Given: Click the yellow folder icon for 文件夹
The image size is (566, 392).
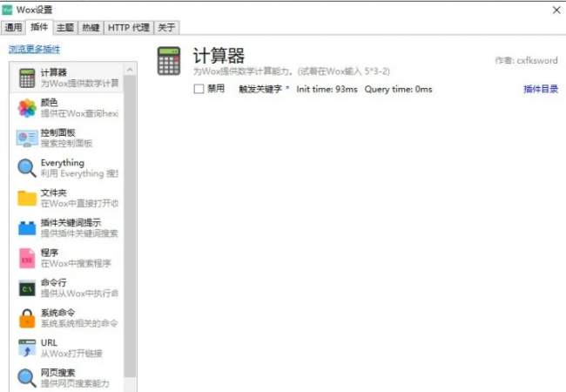Looking at the screenshot, I should pos(27,198).
